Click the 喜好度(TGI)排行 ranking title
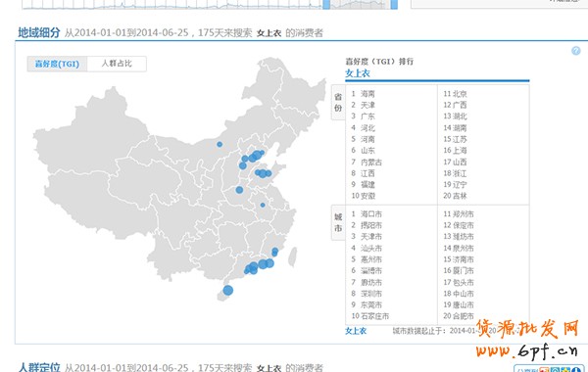This screenshot has width=588, height=372. tap(379, 62)
